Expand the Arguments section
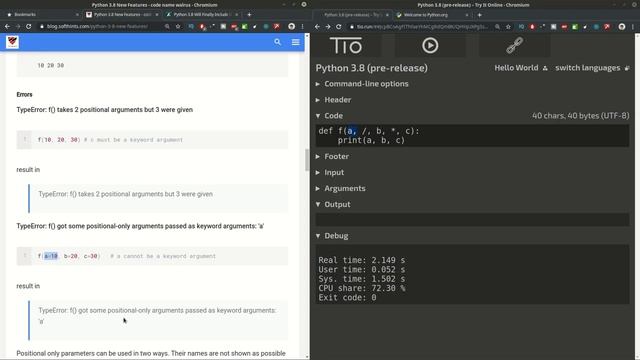Image resolution: width=640 pixels, height=360 pixels. 340,188
